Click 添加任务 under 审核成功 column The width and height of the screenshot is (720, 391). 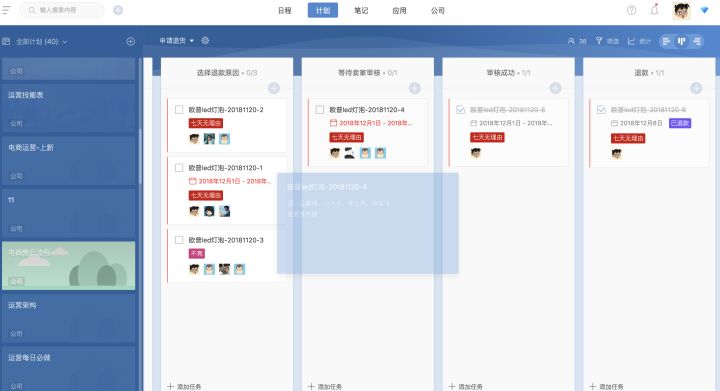(x=466, y=386)
